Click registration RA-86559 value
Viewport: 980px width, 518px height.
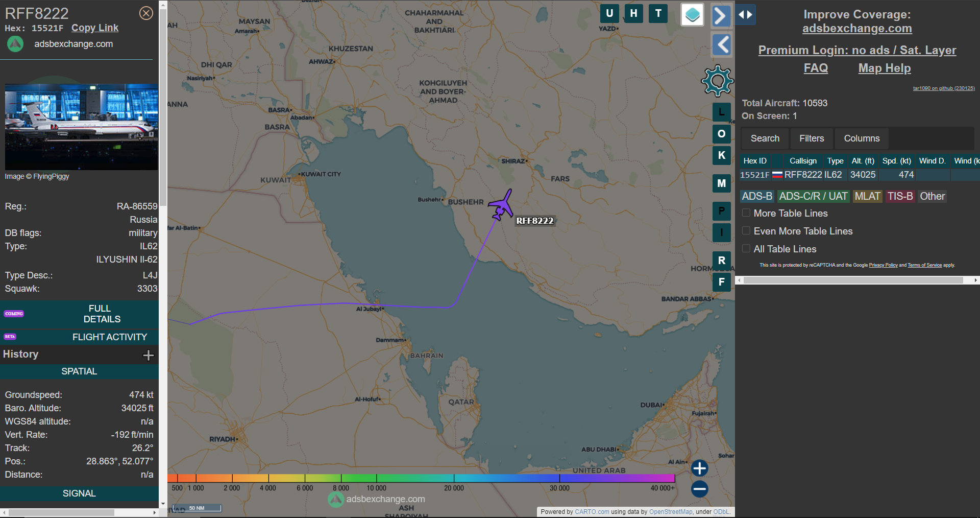(x=137, y=206)
